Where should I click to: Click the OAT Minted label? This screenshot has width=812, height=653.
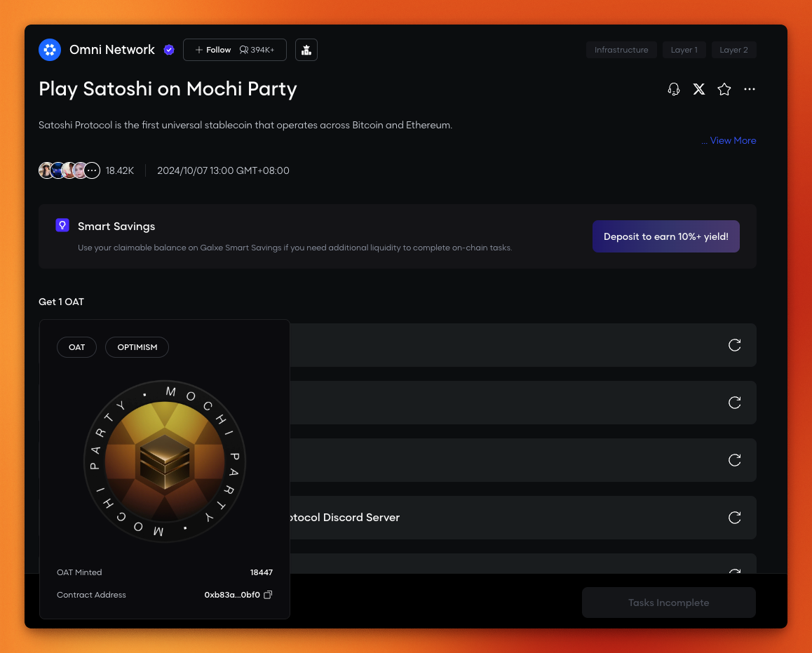[79, 572]
